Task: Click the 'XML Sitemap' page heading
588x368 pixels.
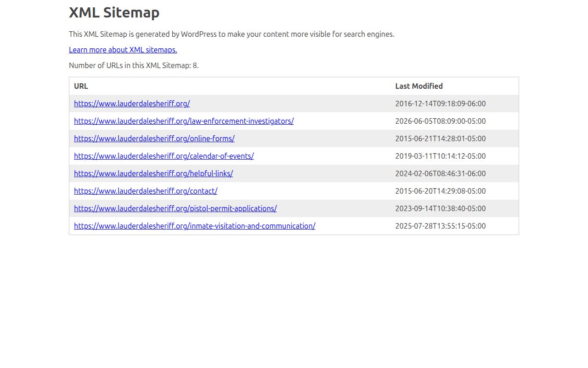Action: coord(114,12)
